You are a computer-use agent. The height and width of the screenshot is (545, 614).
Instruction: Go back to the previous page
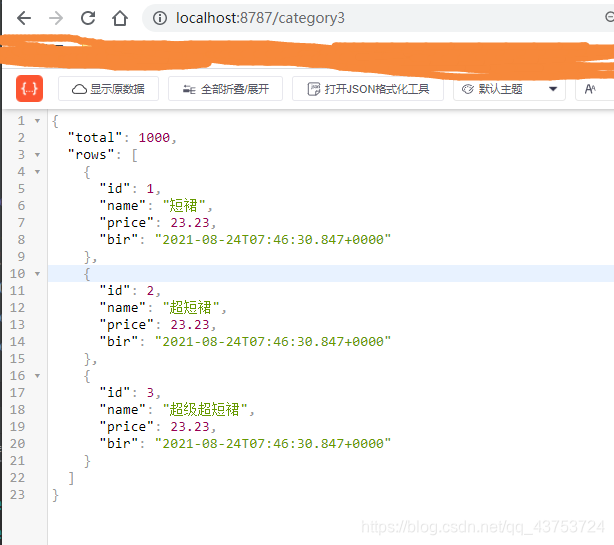(24, 18)
